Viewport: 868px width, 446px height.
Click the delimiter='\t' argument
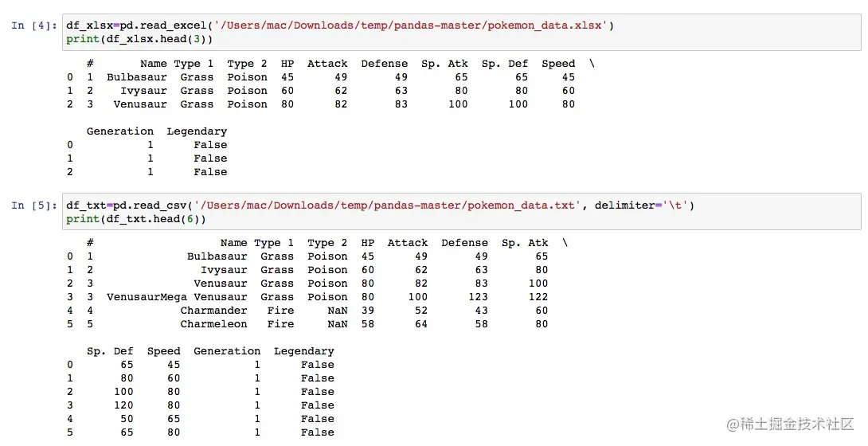click(648, 205)
